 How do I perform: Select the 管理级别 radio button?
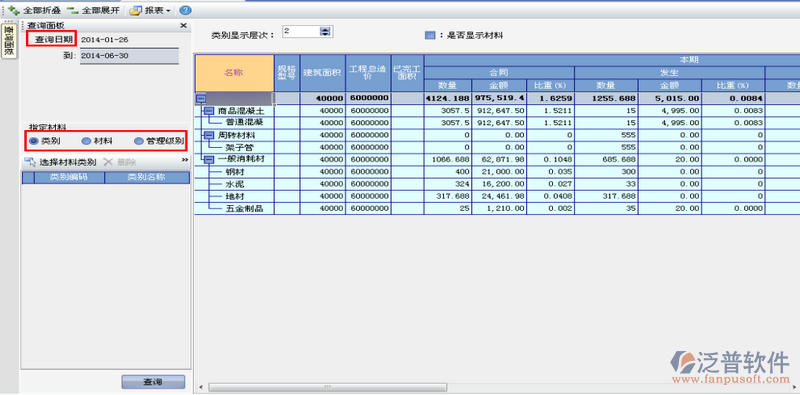pos(139,141)
